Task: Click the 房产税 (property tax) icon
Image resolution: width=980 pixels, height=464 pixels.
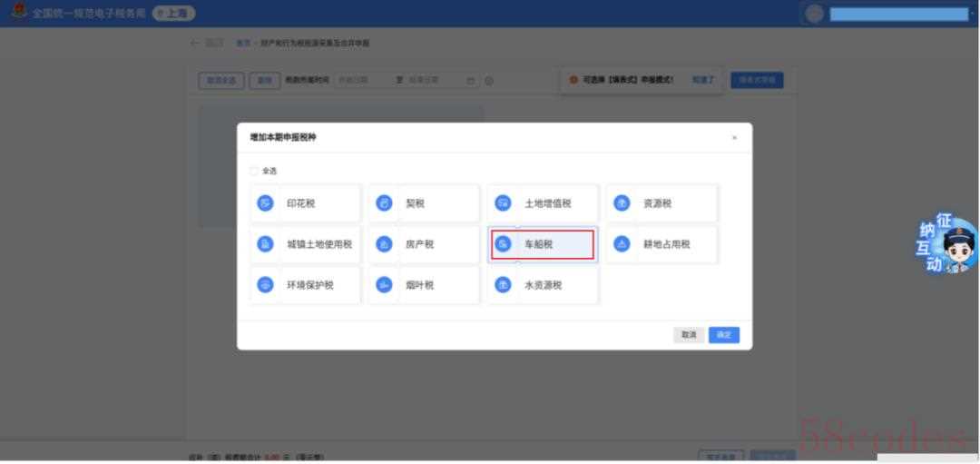Action: pos(384,244)
